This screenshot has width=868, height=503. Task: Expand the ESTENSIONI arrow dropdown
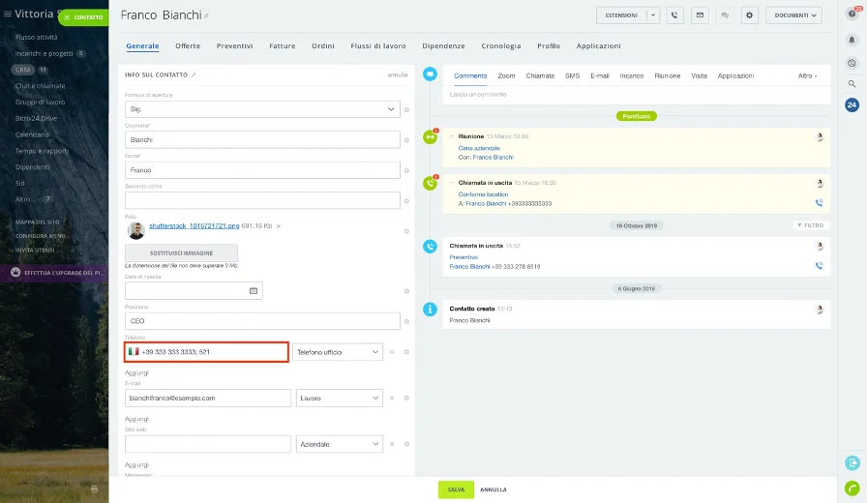coord(653,15)
